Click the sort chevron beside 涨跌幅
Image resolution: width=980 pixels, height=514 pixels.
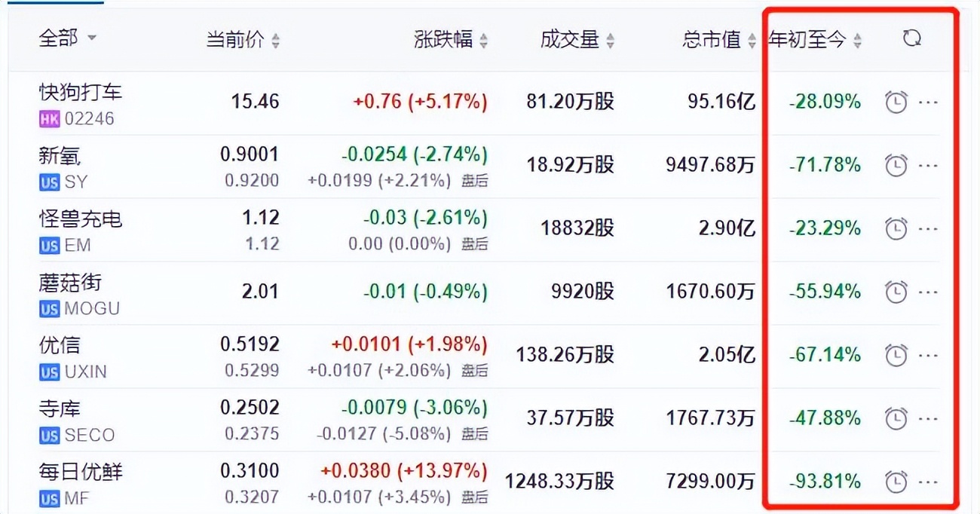[482, 40]
